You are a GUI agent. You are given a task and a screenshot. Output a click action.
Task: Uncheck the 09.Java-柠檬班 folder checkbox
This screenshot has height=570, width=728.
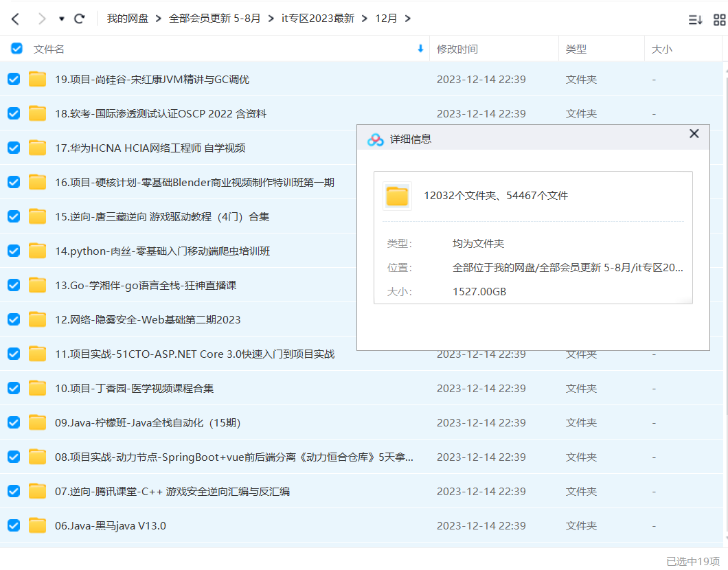tap(14, 423)
